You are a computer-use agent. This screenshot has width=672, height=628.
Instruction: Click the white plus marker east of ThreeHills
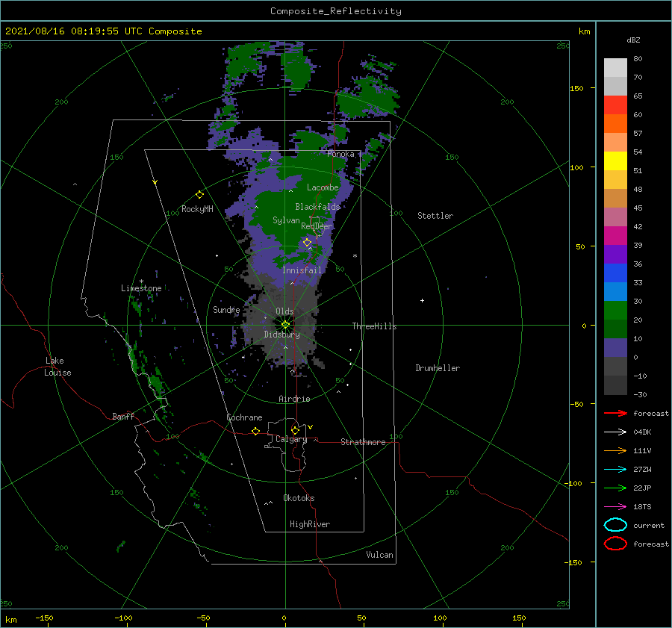point(422,300)
